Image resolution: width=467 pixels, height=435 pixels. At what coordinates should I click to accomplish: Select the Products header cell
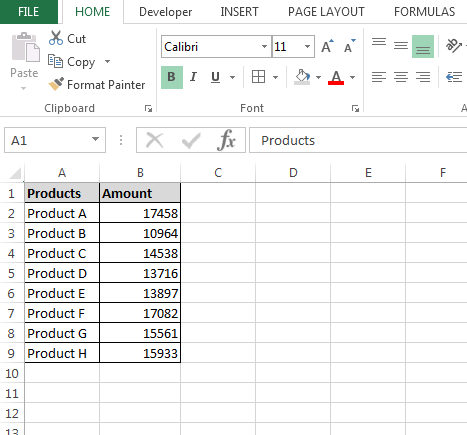tap(62, 193)
